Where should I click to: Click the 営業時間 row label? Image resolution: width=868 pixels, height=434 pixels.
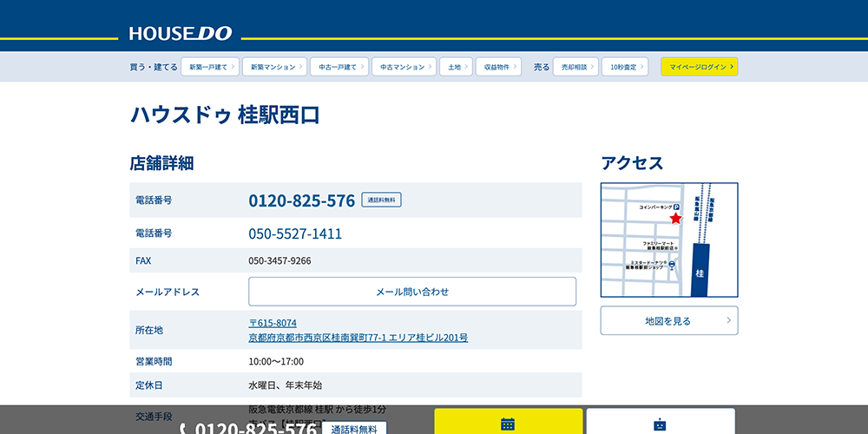tap(154, 361)
